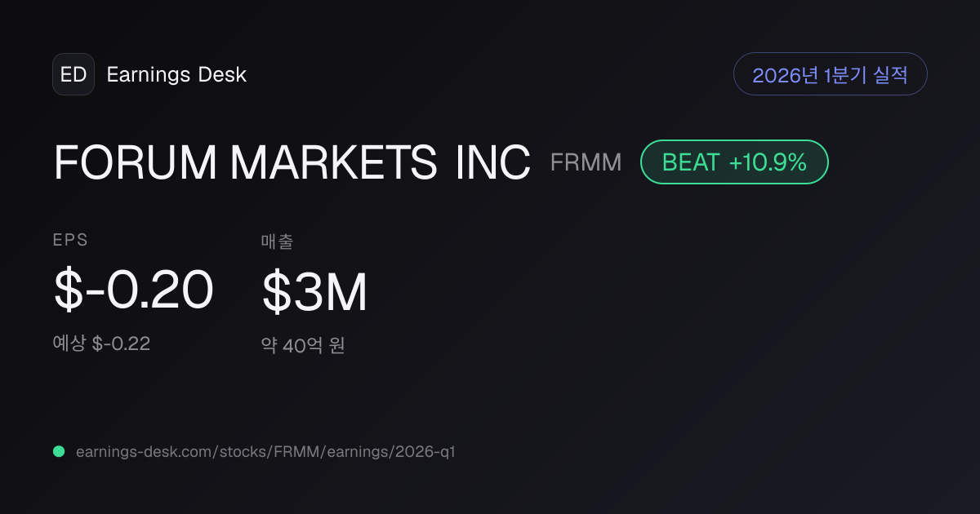Click the FRMM ticker symbol

(x=586, y=162)
